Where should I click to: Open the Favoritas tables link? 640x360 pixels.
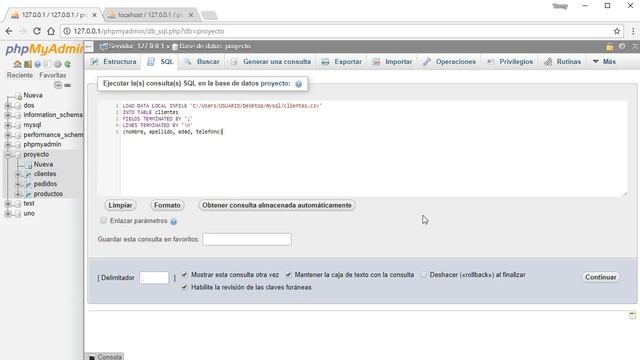point(53,76)
